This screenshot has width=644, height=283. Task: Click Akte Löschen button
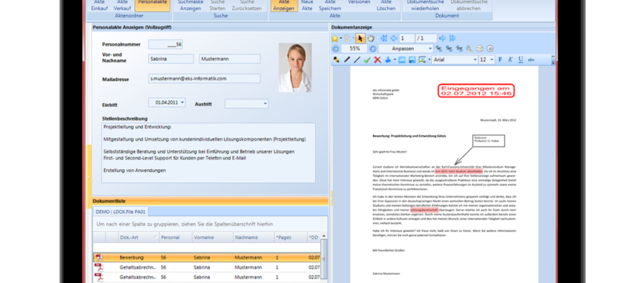[x=386, y=5]
